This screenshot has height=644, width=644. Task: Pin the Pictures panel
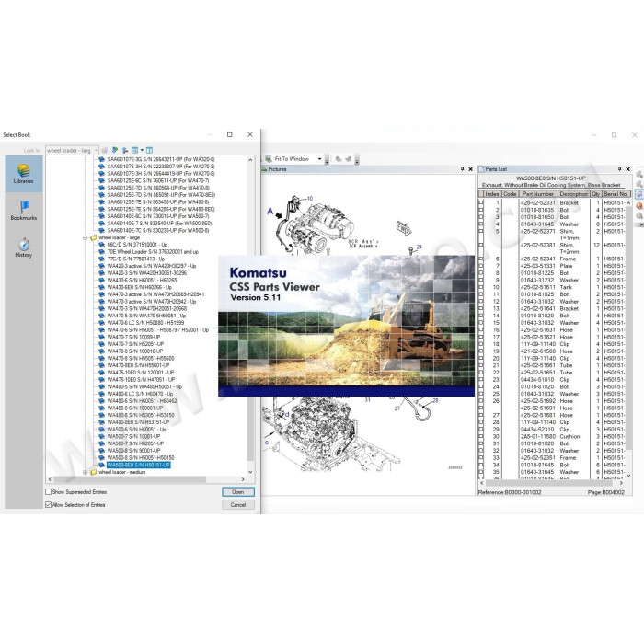tap(463, 169)
